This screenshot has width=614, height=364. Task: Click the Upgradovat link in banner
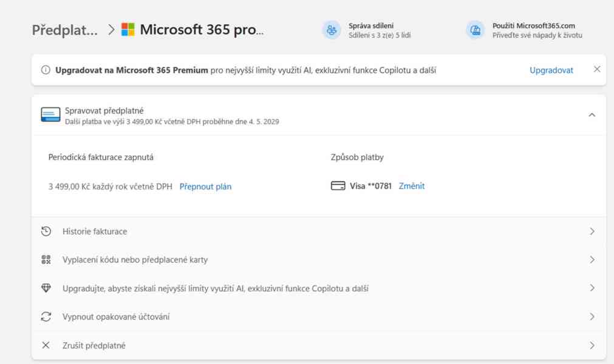[551, 70]
